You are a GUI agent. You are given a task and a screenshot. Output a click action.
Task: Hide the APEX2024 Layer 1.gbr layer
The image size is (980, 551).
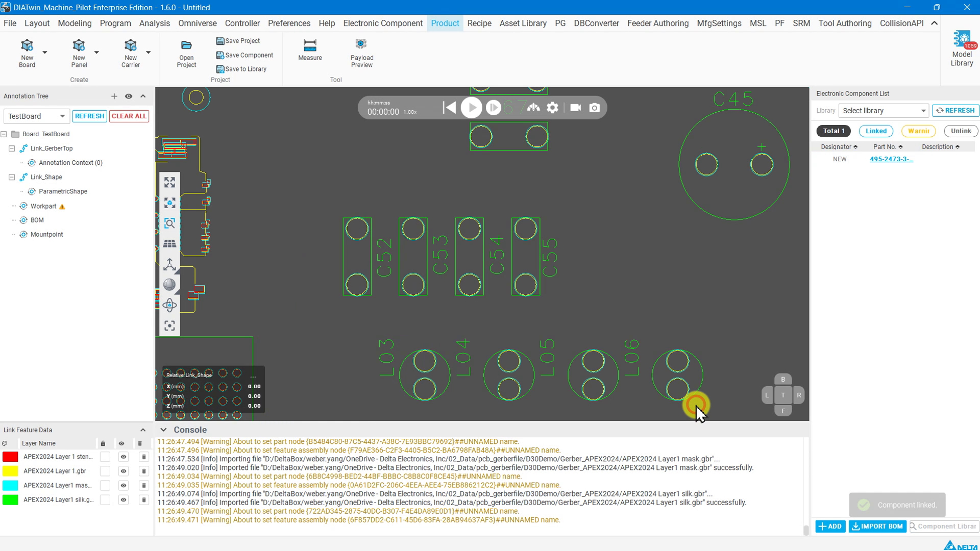click(x=124, y=471)
